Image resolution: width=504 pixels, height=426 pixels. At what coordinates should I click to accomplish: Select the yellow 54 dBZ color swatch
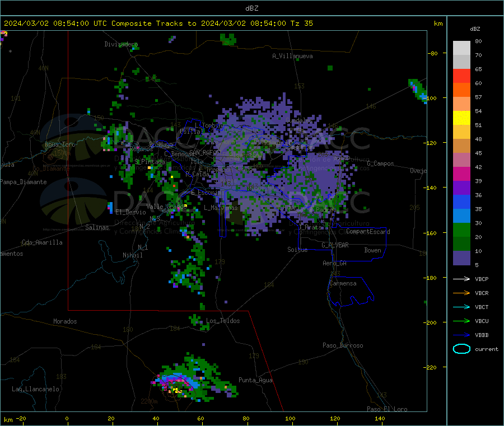(x=461, y=118)
